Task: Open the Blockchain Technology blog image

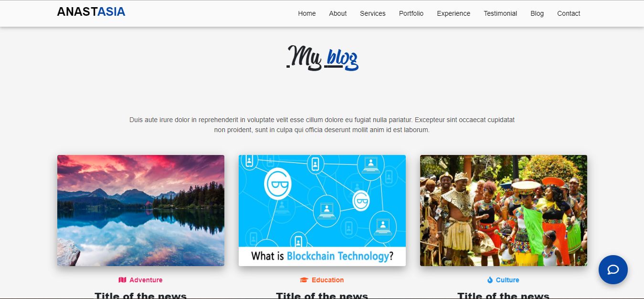Action: point(322,210)
